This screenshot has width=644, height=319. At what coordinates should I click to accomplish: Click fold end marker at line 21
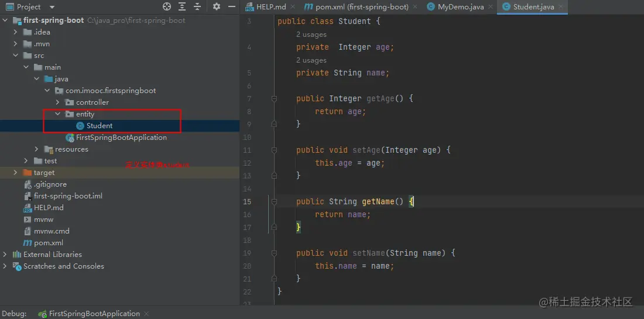[274, 279]
